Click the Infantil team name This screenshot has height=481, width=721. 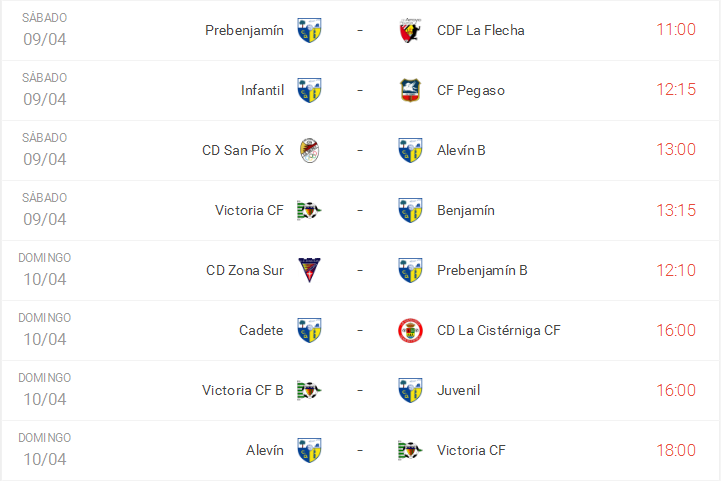262,90
